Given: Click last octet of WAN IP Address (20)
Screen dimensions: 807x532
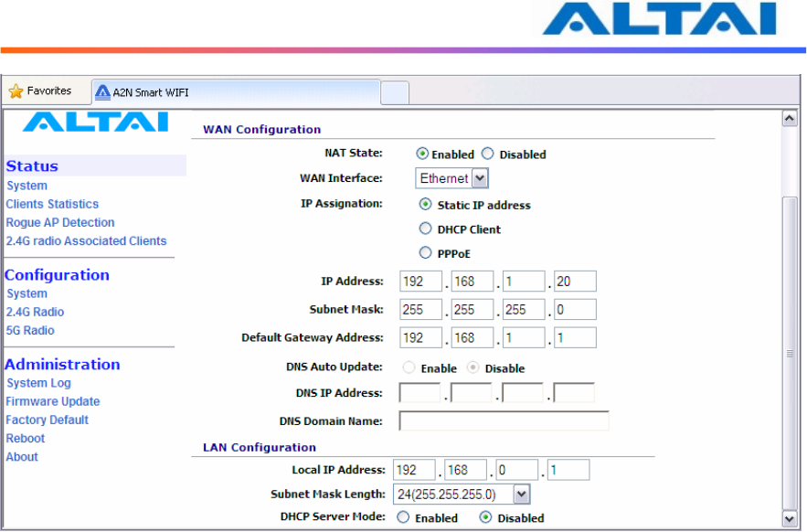Looking at the screenshot, I should (x=575, y=282).
